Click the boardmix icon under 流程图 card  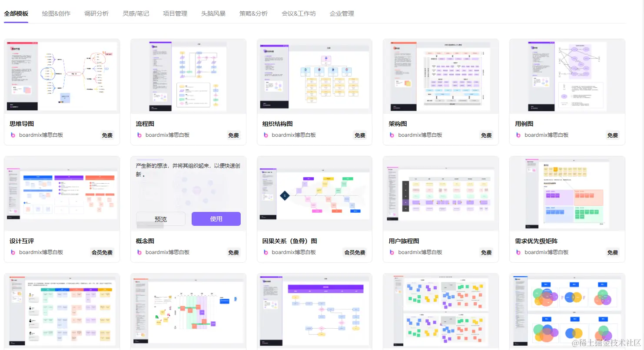coord(139,135)
